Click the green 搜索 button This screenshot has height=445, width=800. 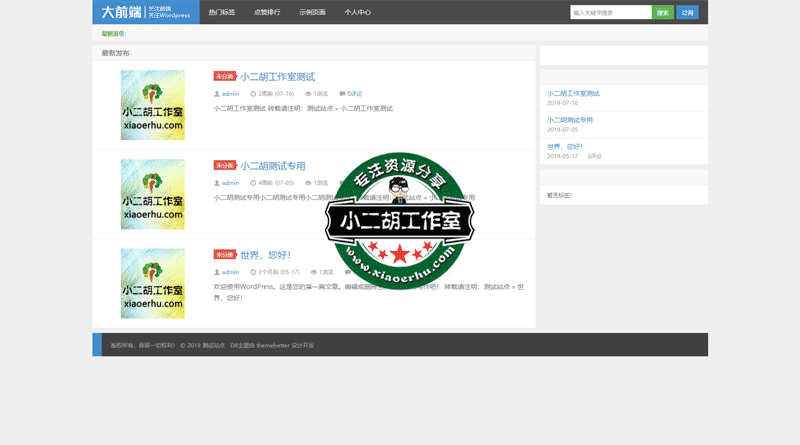pyautogui.click(x=663, y=12)
